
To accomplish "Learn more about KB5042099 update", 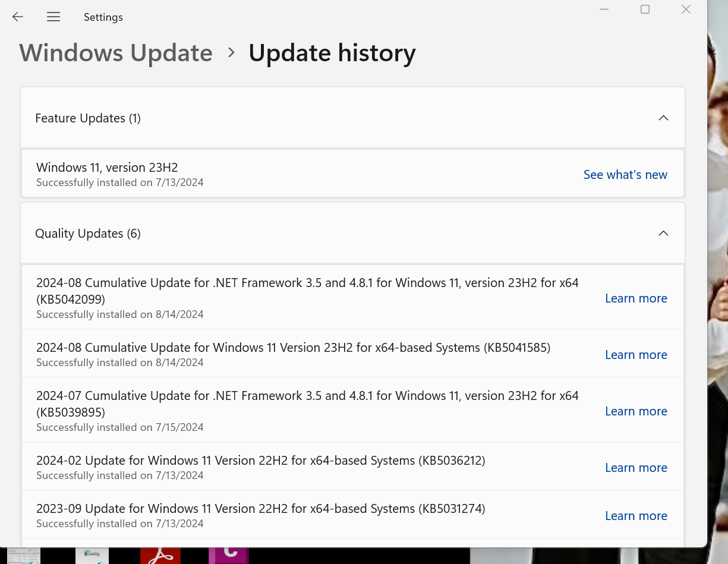I will point(636,298).
